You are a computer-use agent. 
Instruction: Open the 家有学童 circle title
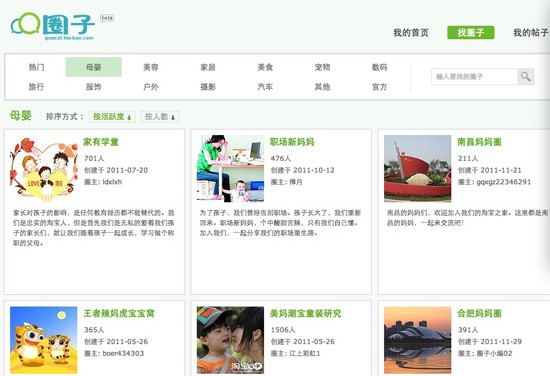(101, 142)
